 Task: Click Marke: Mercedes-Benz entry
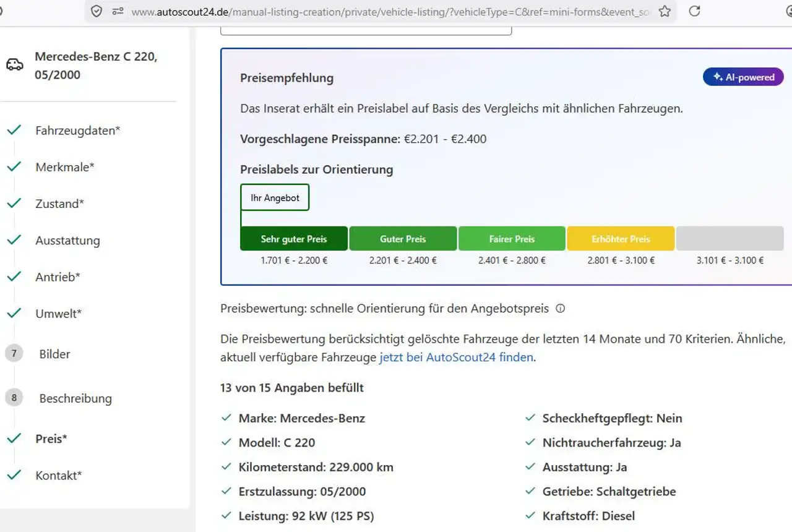pos(302,418)
